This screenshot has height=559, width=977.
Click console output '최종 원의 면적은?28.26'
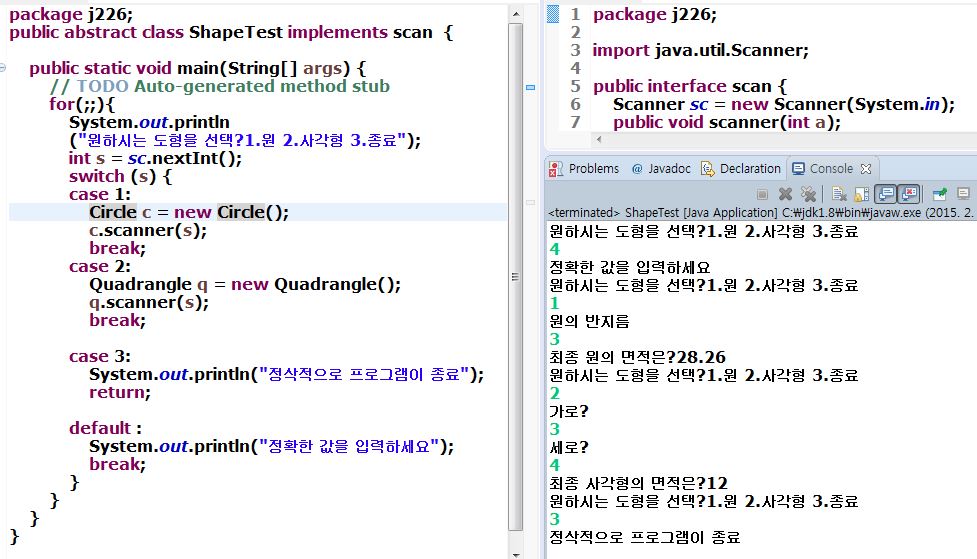coord(637,357)
